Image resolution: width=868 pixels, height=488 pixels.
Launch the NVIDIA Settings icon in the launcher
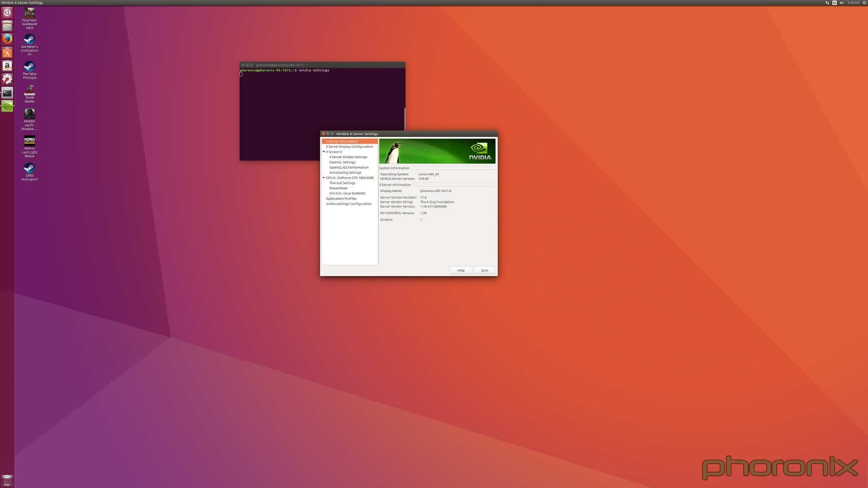7,106
